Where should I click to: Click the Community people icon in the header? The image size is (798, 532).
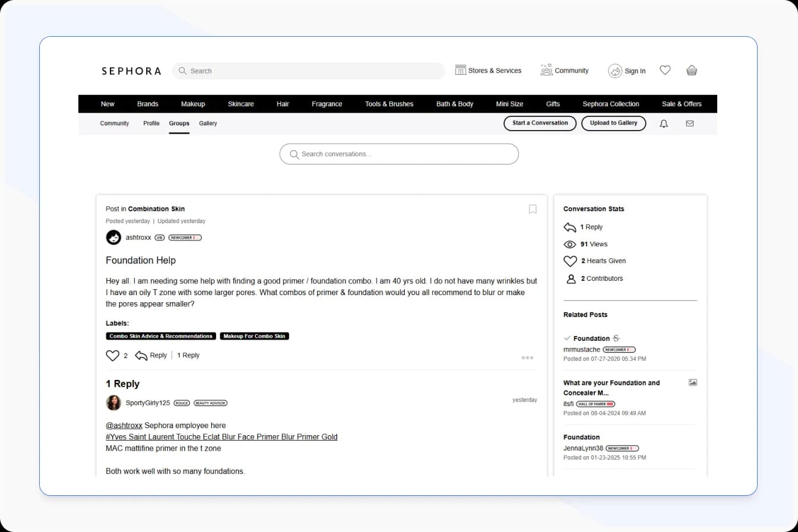coord(546,69)
